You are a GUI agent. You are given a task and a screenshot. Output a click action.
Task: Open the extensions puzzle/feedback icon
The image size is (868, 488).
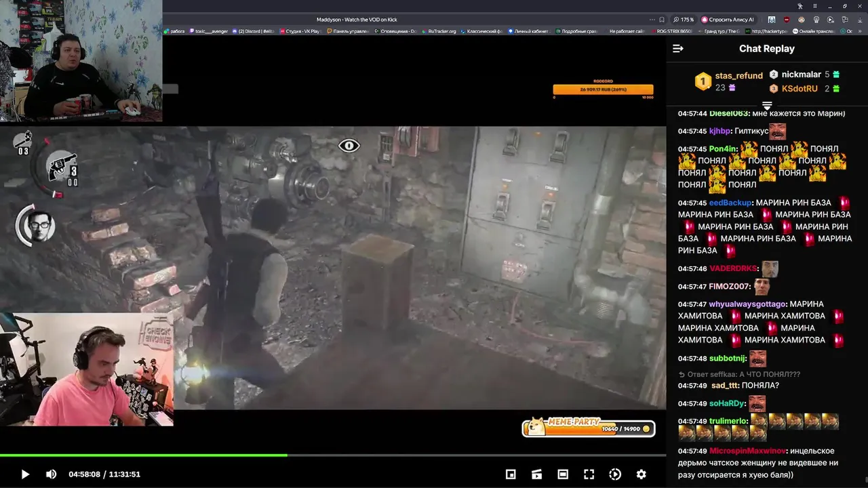tap(845, 20)
